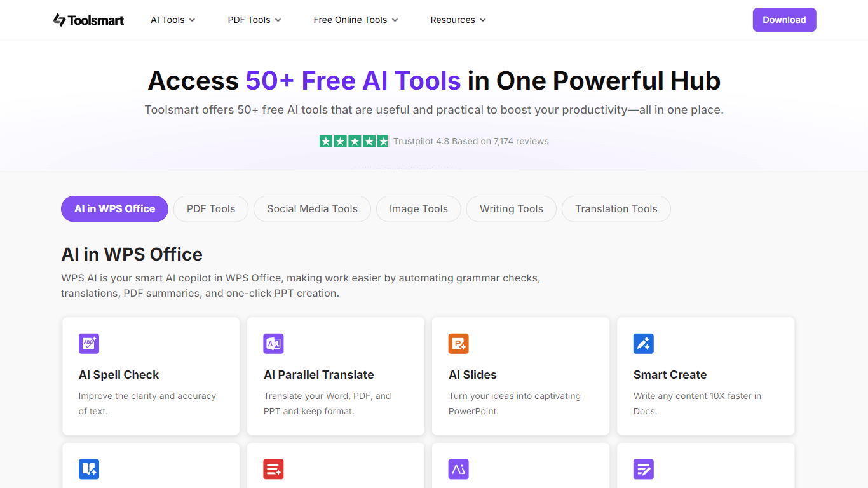Select the PDF Tools category tab
Viewport: 868px width, 488px height.
pyautogui.click(x=211, y=209)
